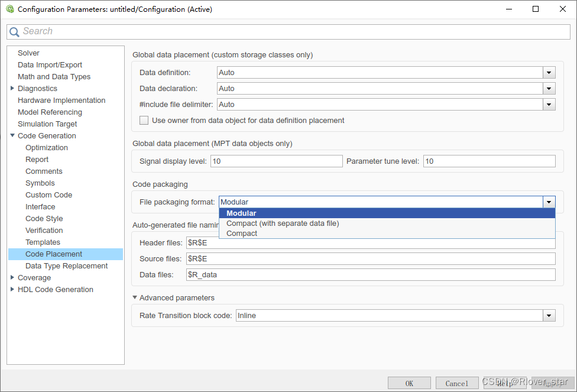Open the Data declaration dropdown
The height and width of the screenshot is (392, 577).
(549, 88)
